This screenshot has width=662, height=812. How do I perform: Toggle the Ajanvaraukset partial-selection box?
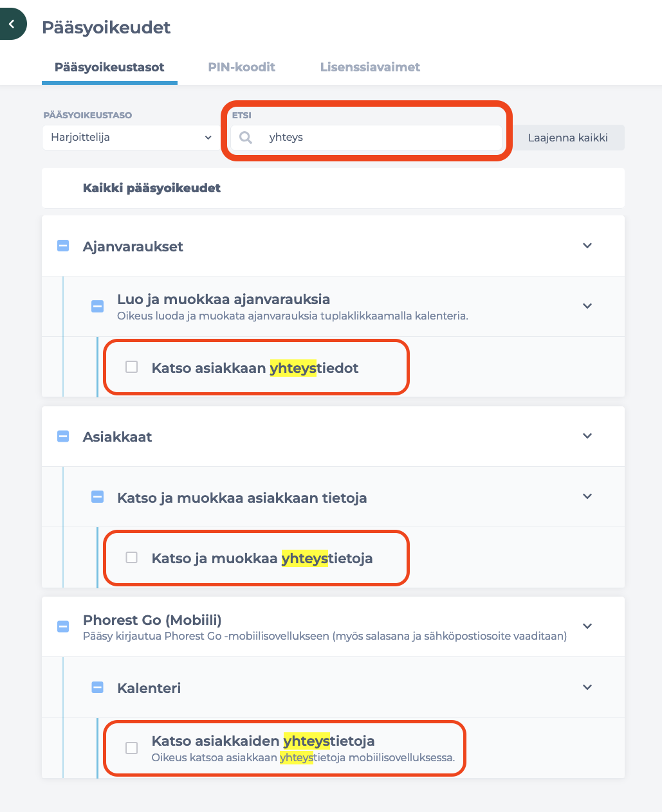pyautogui.click(x=63, y=246)
